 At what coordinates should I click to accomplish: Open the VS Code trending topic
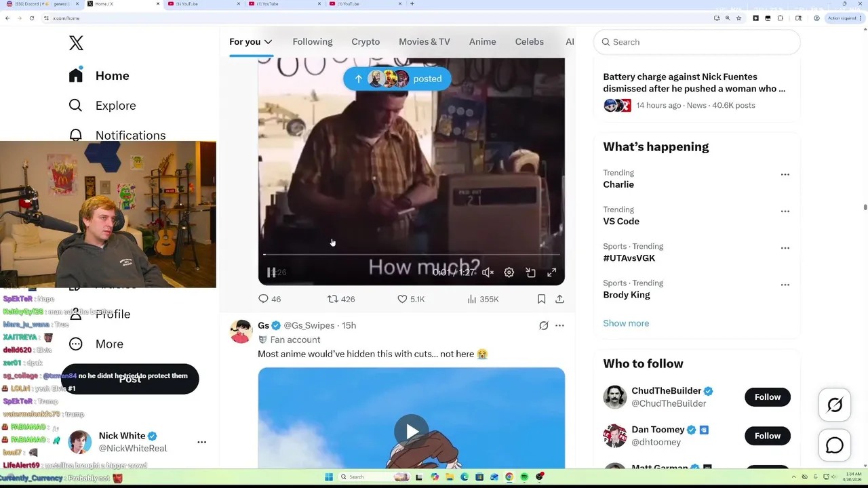[621, 221]
